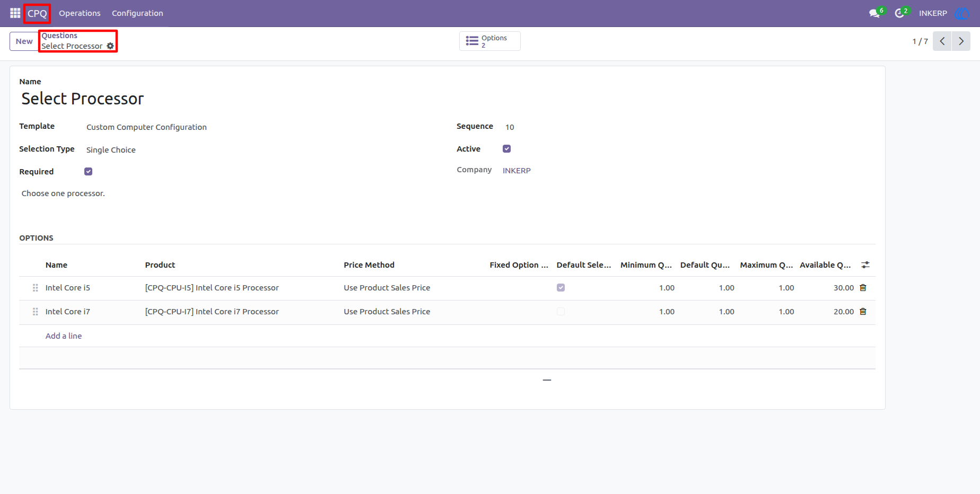This screenshot has height=494, width=980.
Task: Click Add a line link
Action: tap(64, 336)
